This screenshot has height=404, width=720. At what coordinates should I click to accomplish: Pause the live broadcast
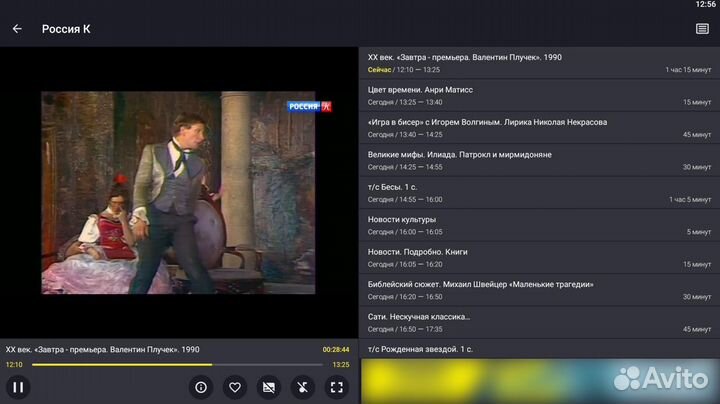pyautogui.click(x=17, y=387)
